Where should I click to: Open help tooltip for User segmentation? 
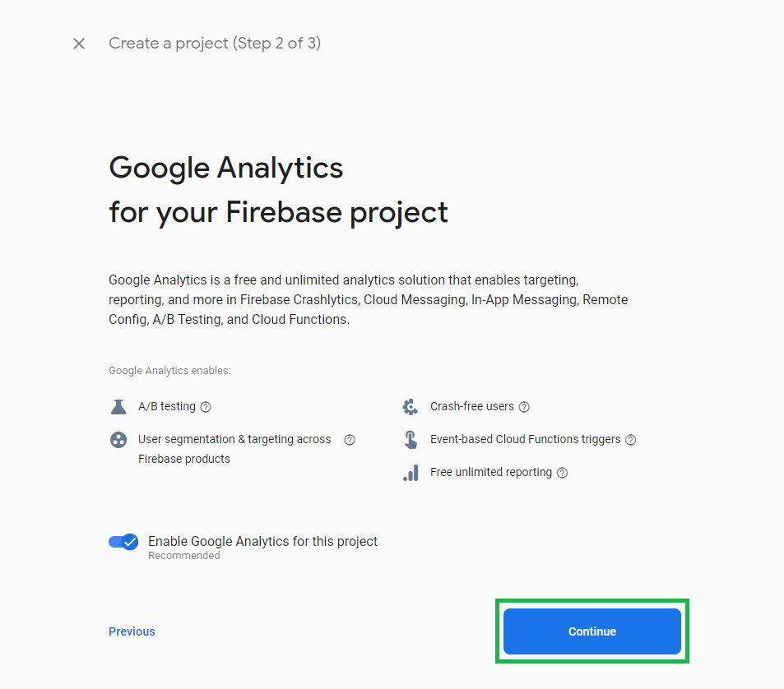(x=350, y=440)
